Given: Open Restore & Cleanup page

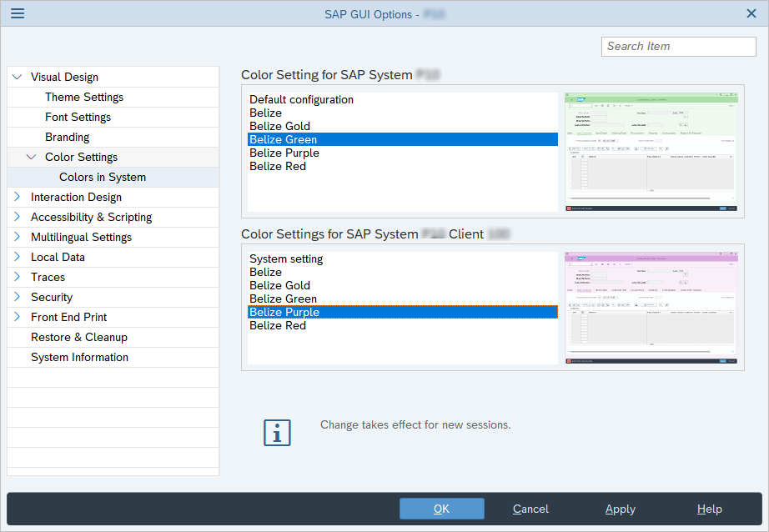Looking at the screenshot, I should tap(79, 338).
